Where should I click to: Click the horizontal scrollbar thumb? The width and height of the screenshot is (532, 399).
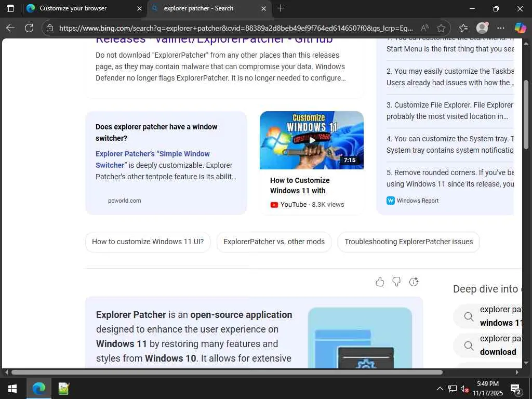tap(227, 372)
